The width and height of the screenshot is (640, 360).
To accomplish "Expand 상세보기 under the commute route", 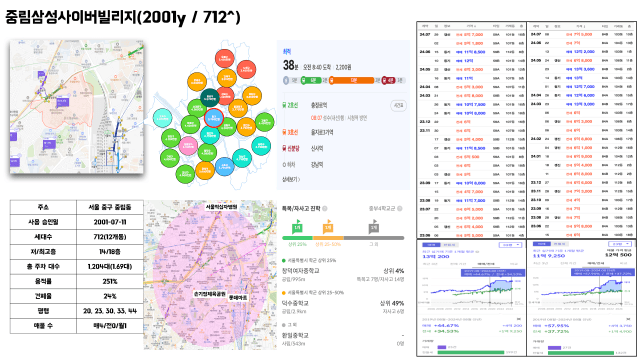I will (x=291, y=179).
